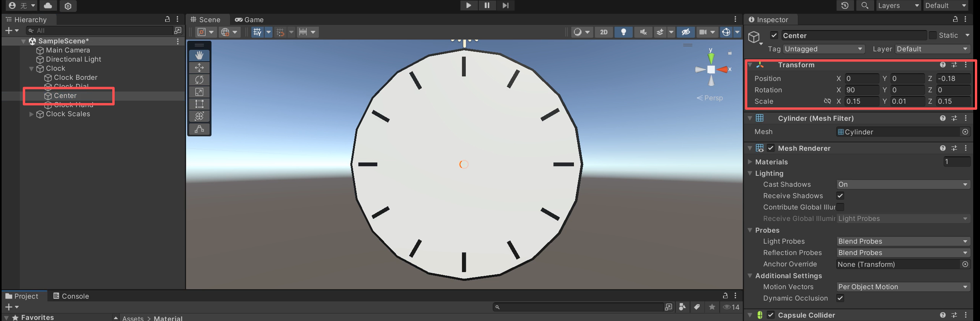Click the tool handle position pivot icon
Image resolution: width=980 pixels, height=321 pixels.
click(202, 32)
